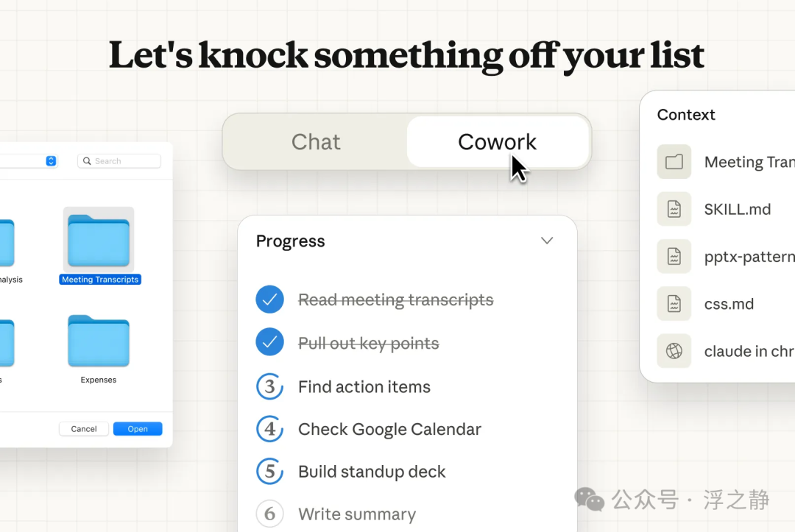The image size is (795, 532).
Task: Click the css.md file icon
Action: tap(674, 303)
